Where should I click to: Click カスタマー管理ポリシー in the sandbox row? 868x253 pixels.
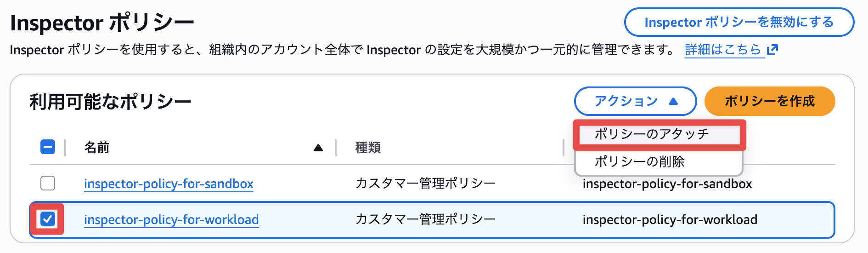(x=425, y=184)
